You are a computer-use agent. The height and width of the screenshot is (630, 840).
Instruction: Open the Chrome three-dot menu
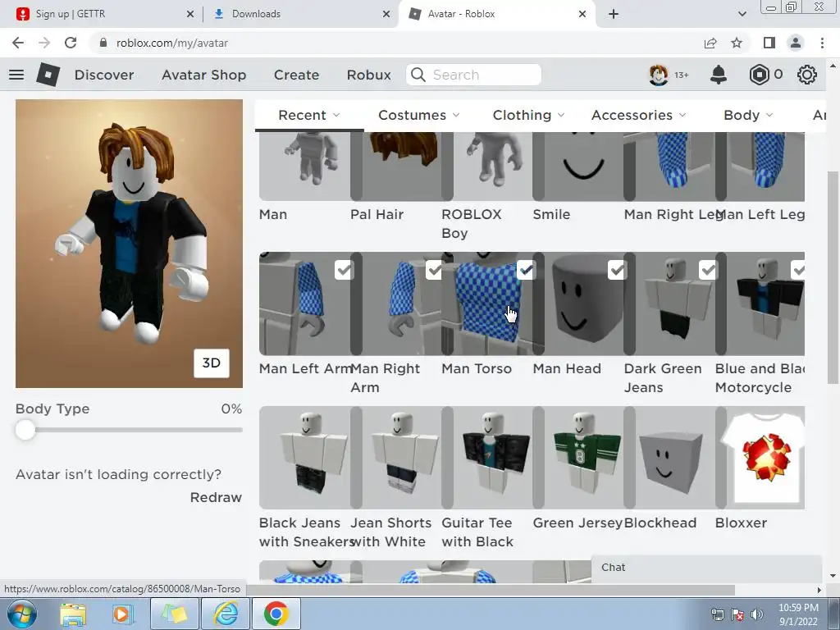(x=822, y=43)
